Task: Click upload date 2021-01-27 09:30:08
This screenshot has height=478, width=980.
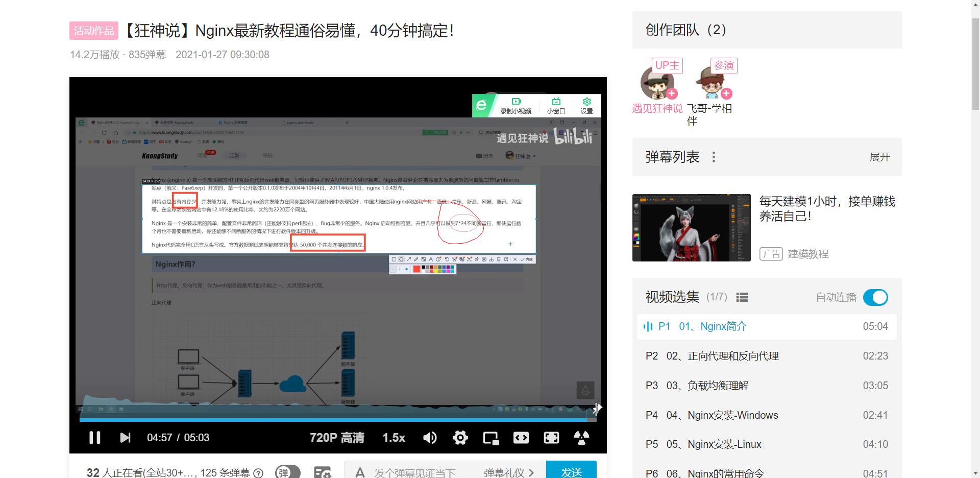Action: click(x=223, y=55)
